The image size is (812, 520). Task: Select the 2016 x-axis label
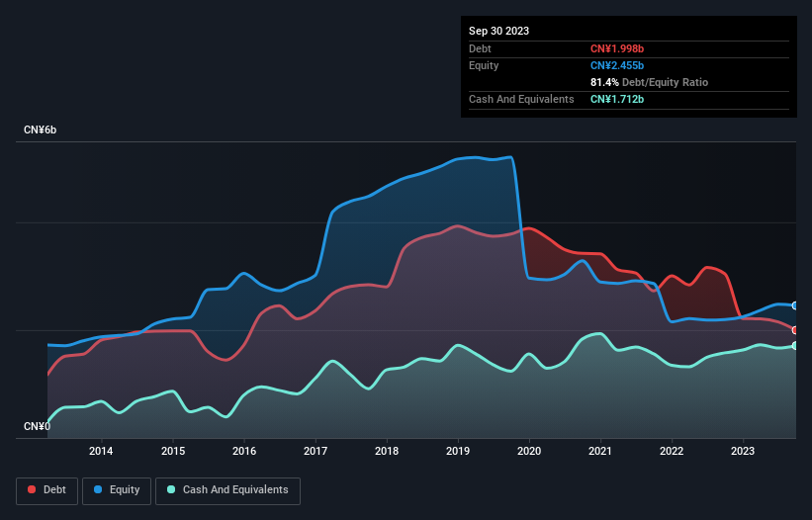[244, 451]
